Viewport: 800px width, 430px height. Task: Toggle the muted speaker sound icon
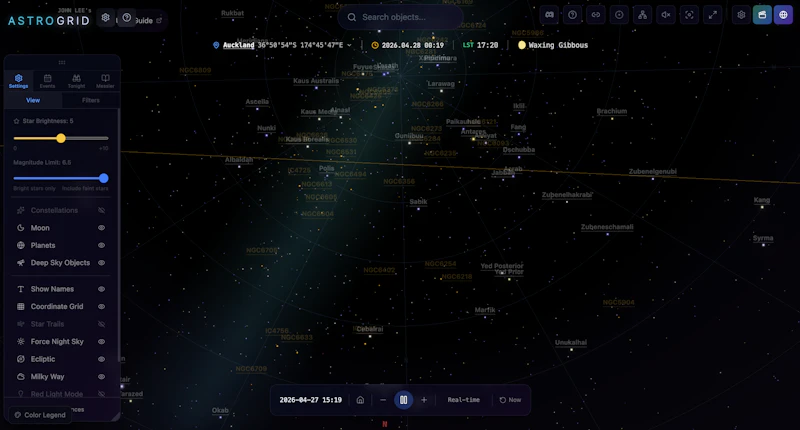[x=666, y=15]
